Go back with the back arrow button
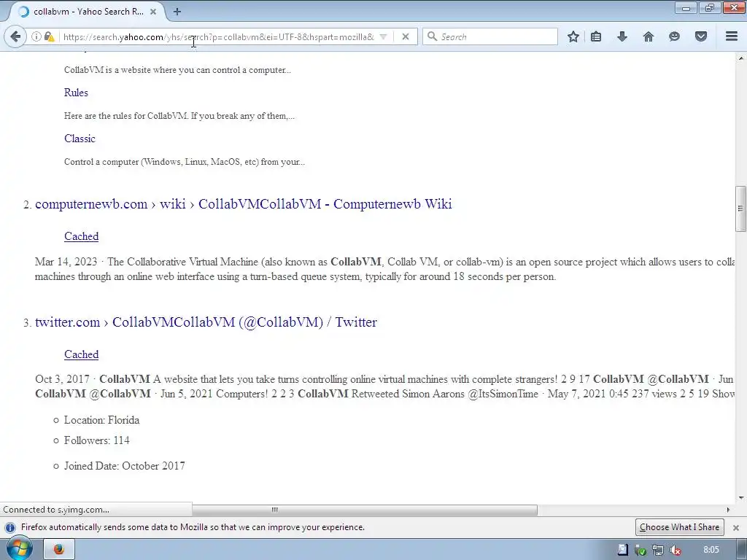 (15, 36)
